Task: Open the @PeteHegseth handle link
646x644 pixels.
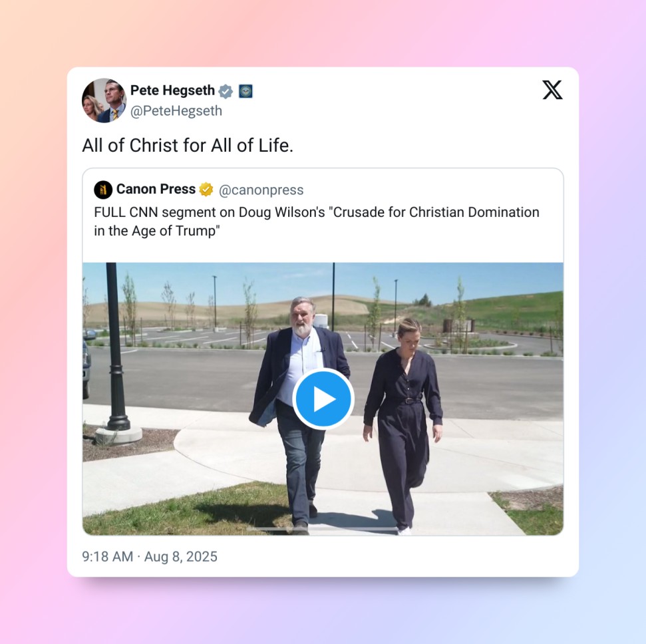Action: coord(176,111)
